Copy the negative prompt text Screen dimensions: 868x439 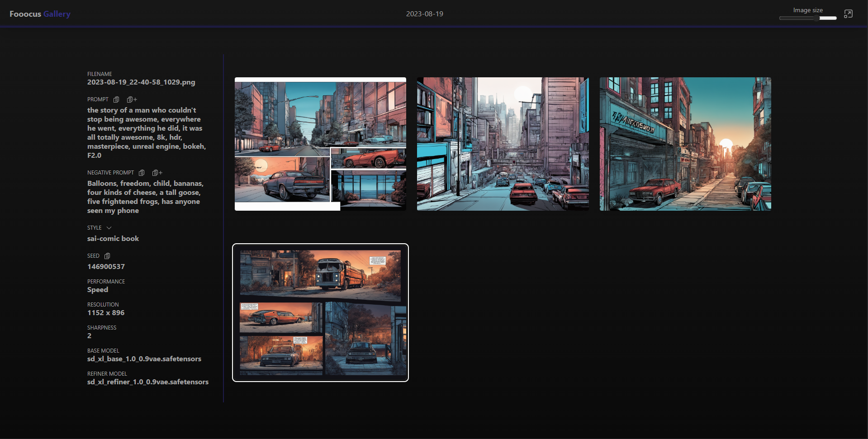click(142, 173)
